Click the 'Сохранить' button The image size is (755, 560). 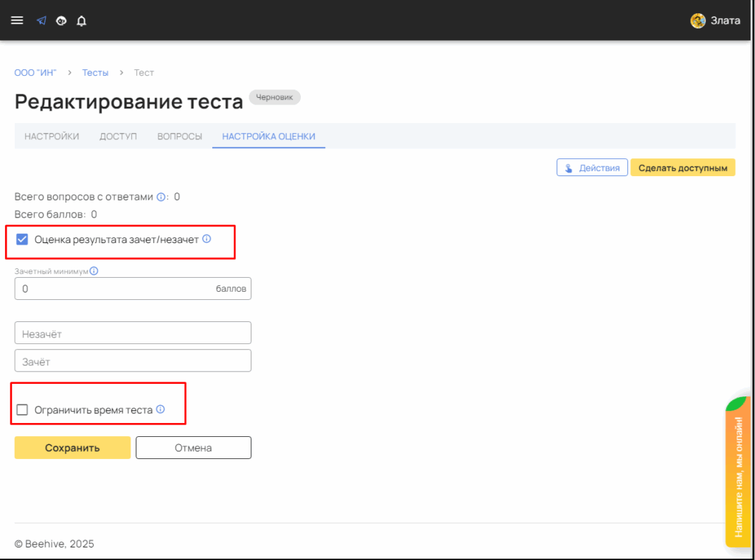coord(72,448)
